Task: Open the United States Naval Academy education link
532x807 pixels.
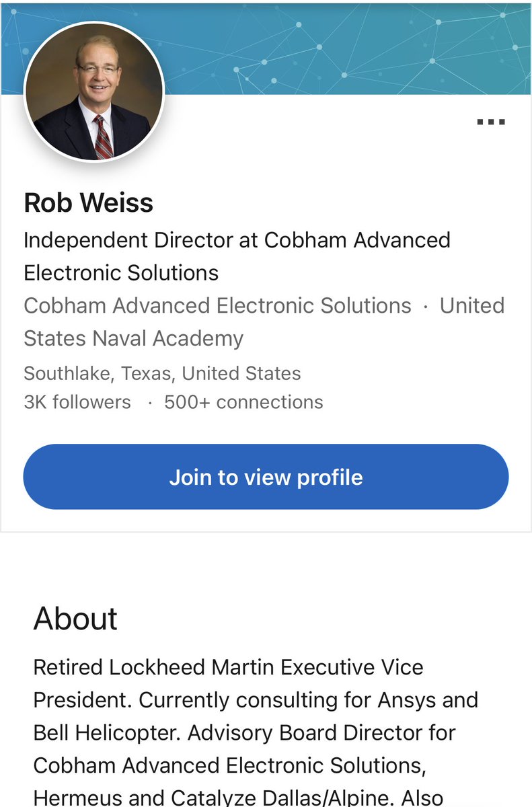Action: [x=264, y=321]
